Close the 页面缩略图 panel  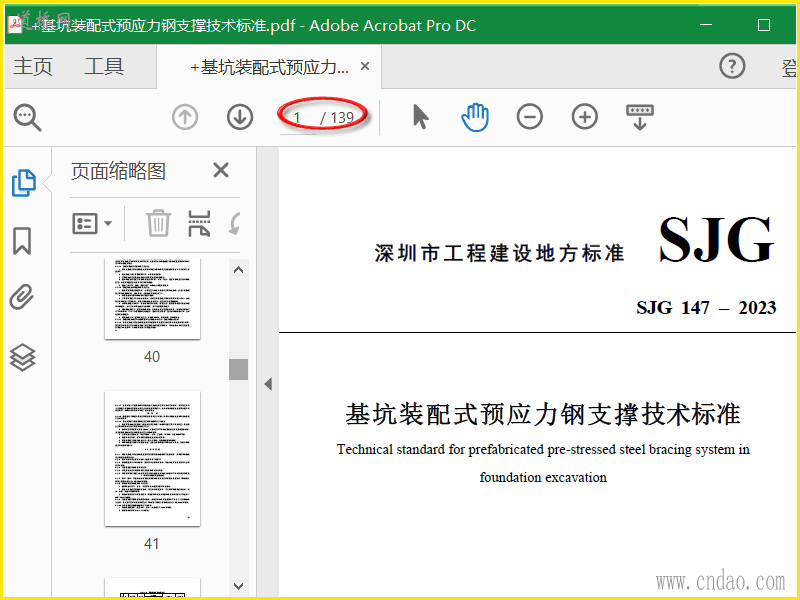tap(221, 170)
